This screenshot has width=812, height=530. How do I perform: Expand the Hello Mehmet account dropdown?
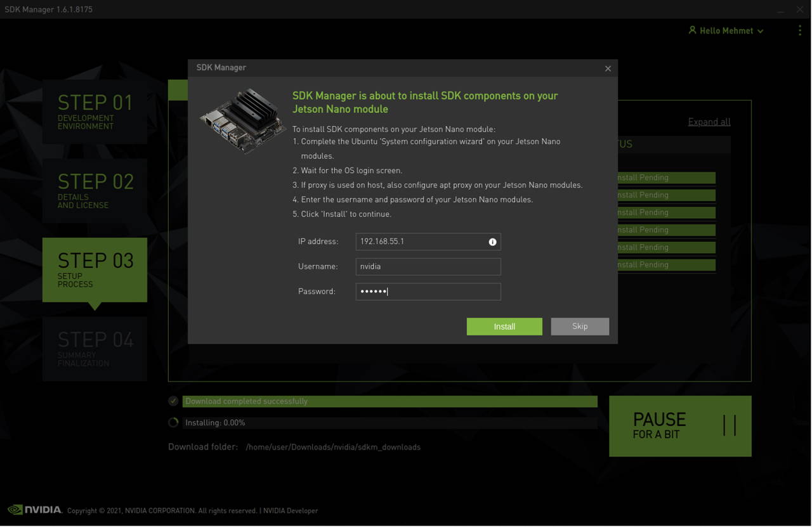coord(760,31)
